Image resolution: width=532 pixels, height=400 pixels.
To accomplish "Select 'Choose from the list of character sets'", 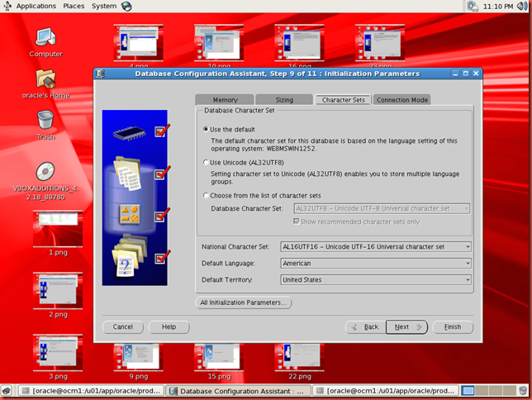I will (206, 195).
